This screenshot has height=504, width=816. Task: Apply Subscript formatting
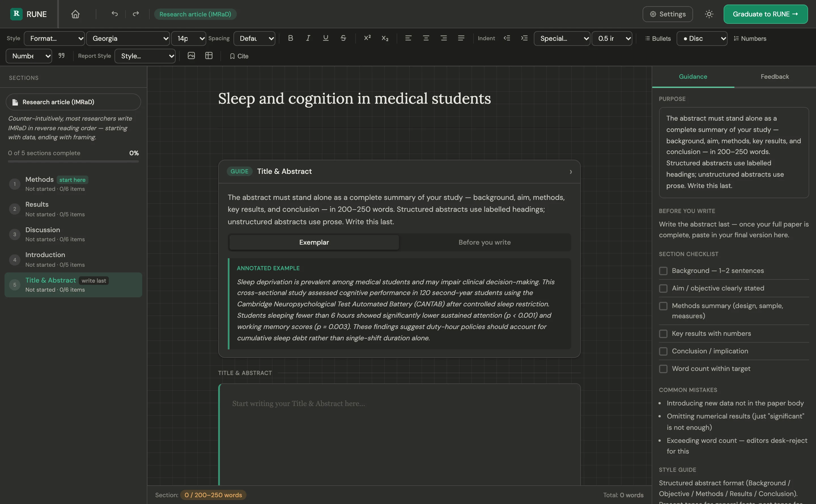tap(385, 38)
